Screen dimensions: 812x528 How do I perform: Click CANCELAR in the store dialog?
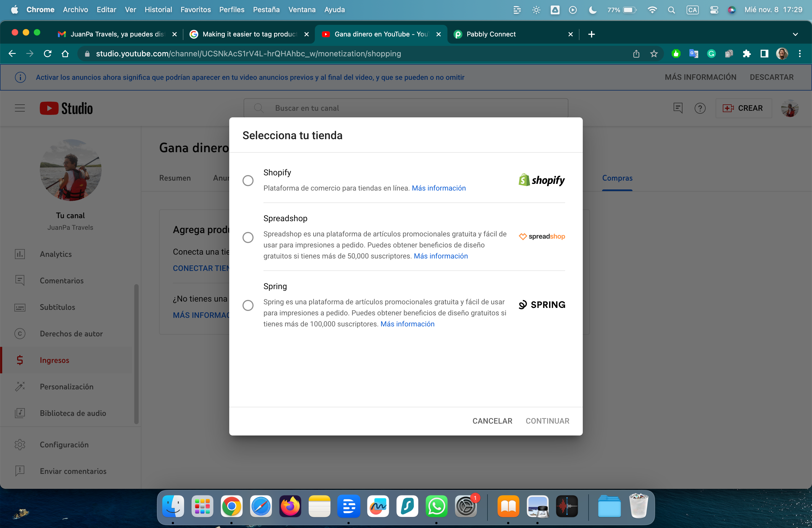click(x=492, y=421)
